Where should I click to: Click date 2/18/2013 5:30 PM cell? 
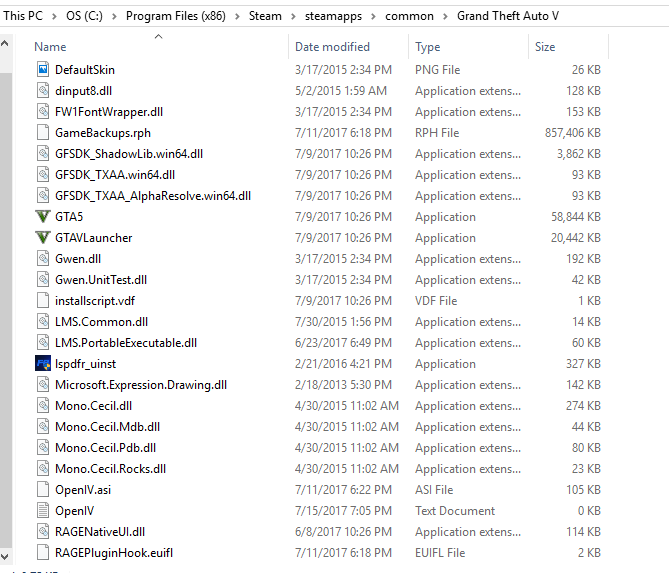(x=343, y=385)
